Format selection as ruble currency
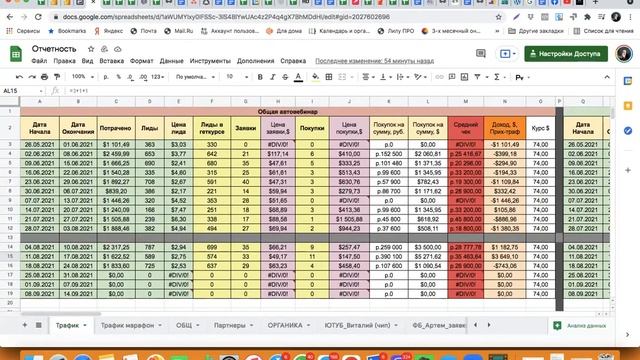 pos(106,77)
